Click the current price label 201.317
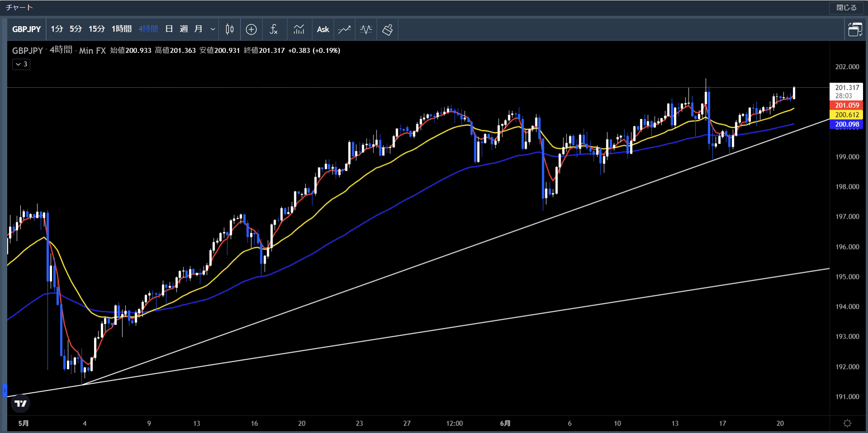This screenshot has height=433, width=868. (x=846, y=88)
